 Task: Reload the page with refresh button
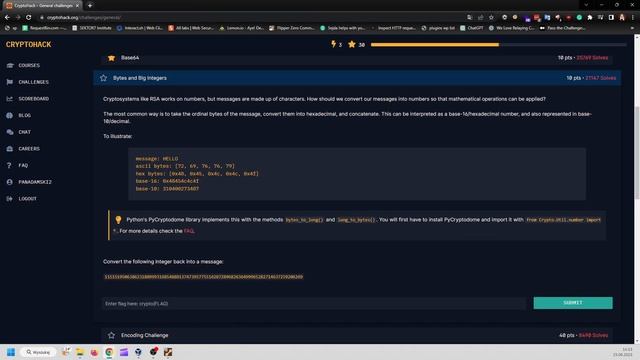pyautogui.click(x=29, y=18)
